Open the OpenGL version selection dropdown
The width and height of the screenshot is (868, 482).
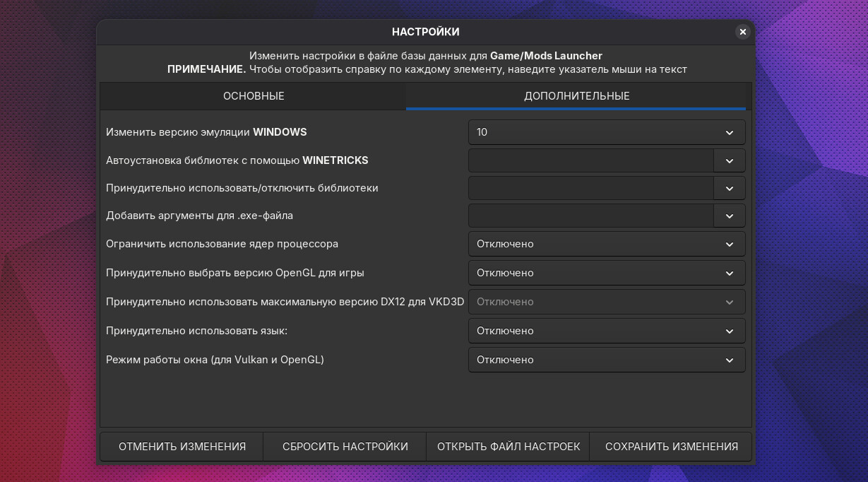[x=606, y=273]
